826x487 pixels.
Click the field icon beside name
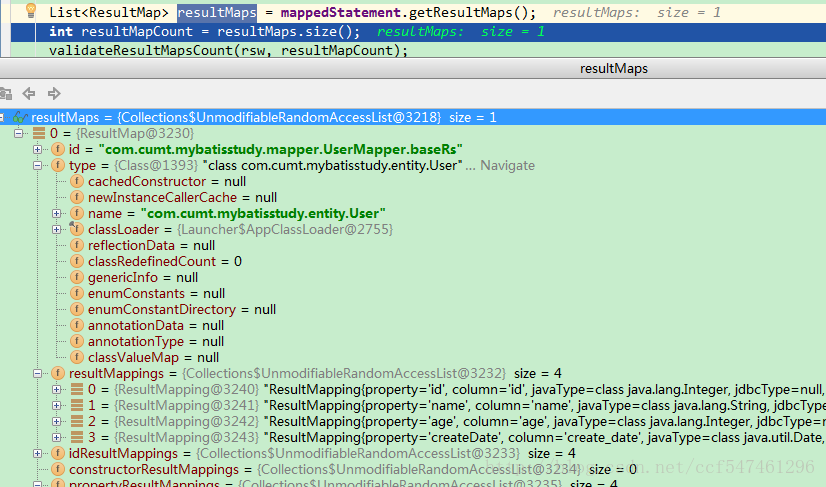pyautogui.click(x=77, y=213)
